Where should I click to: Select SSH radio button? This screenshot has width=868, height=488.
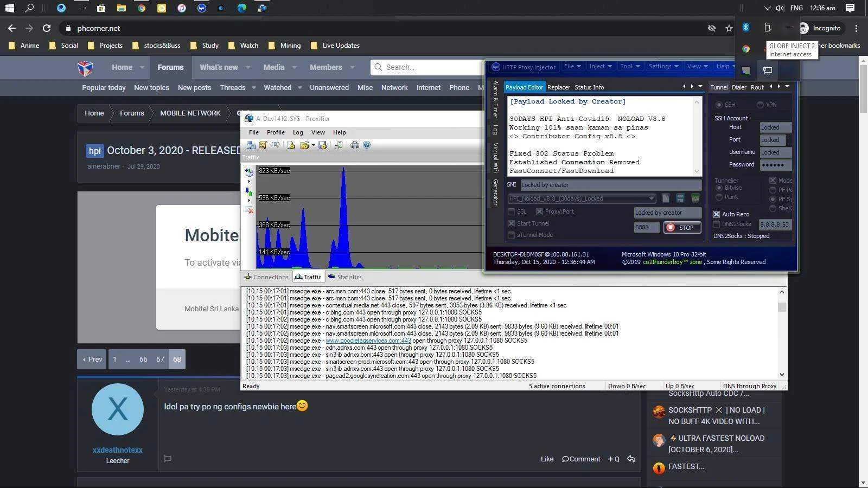pyautogui.click(x=719, y=105)
